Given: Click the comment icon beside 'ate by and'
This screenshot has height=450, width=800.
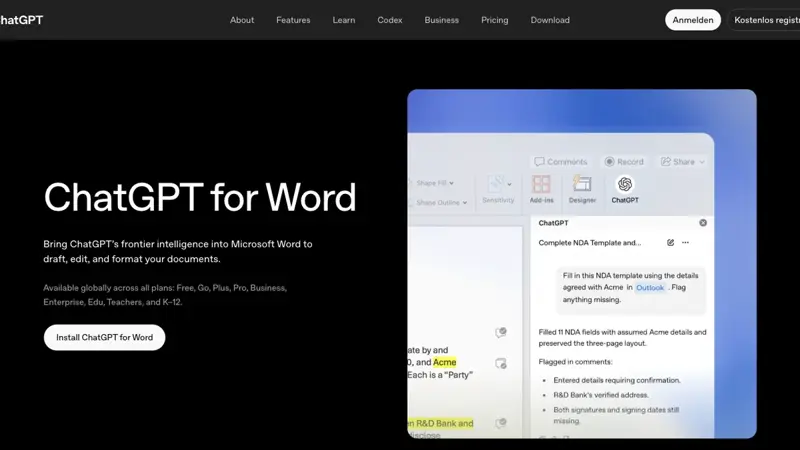Looking at the screenshot, I should pos(501,333).
